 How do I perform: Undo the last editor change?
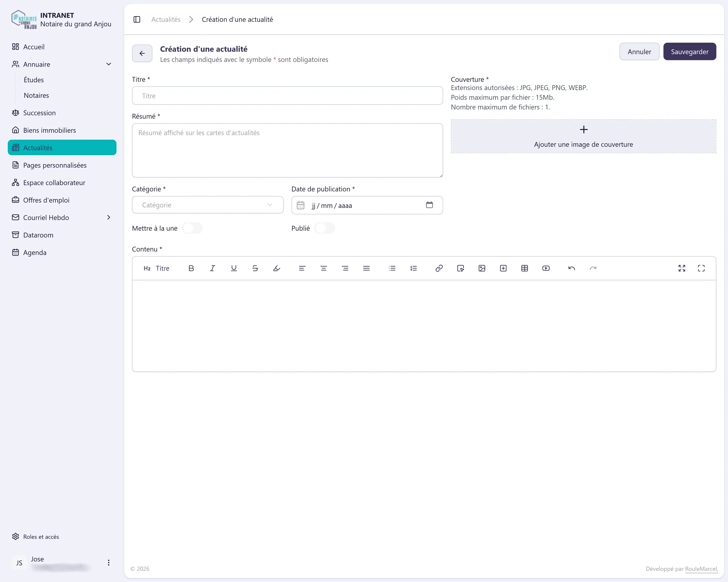pos(572,268)
